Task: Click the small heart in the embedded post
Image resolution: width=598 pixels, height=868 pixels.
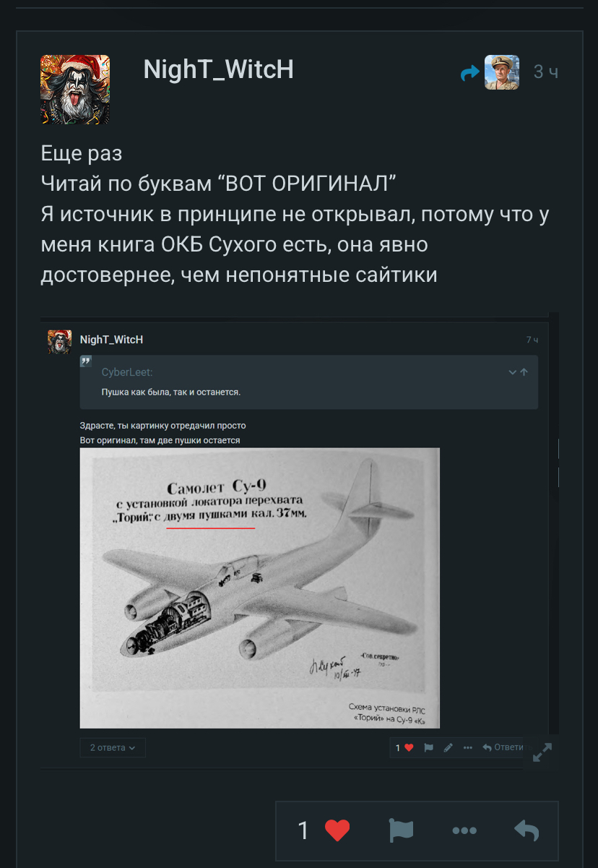Action: pos(409,747)
